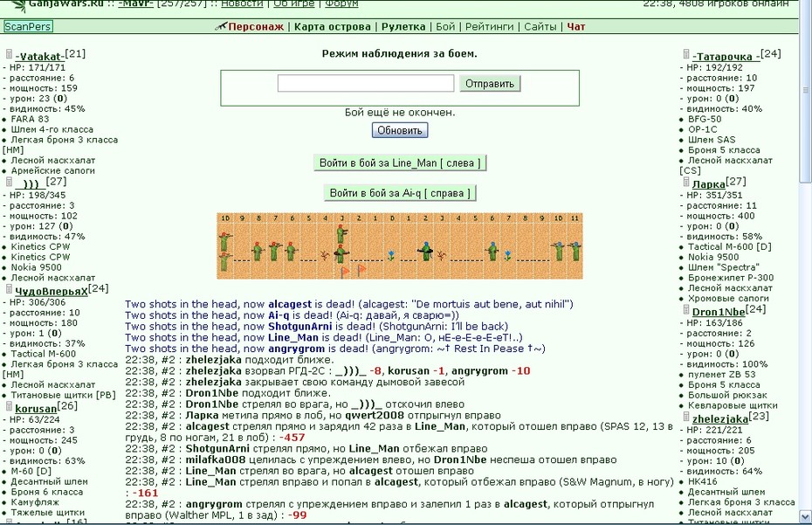Click 'Nokia 9500' item under Ларка
This screenshot has height=525, width=812.
coord(713,257)
